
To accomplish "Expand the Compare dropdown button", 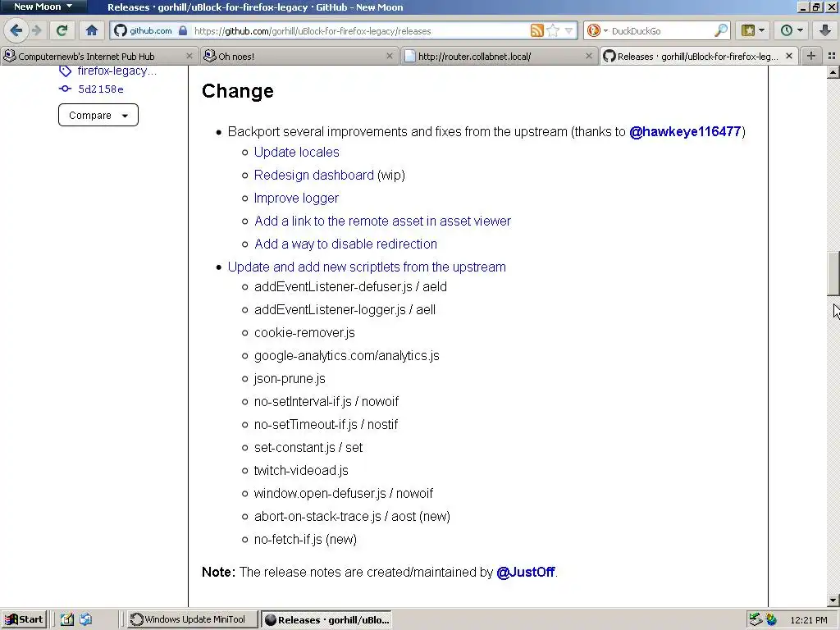I will pos(98,115).
